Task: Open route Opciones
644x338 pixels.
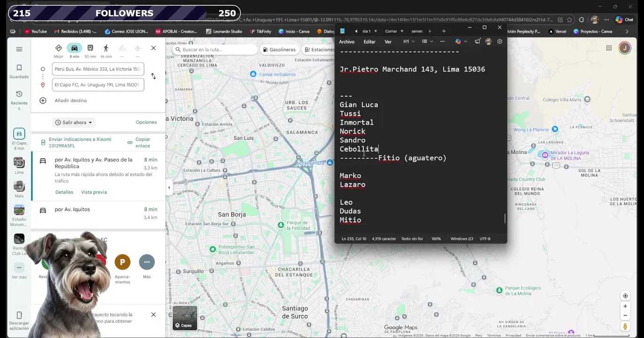Action: (146, 122)
